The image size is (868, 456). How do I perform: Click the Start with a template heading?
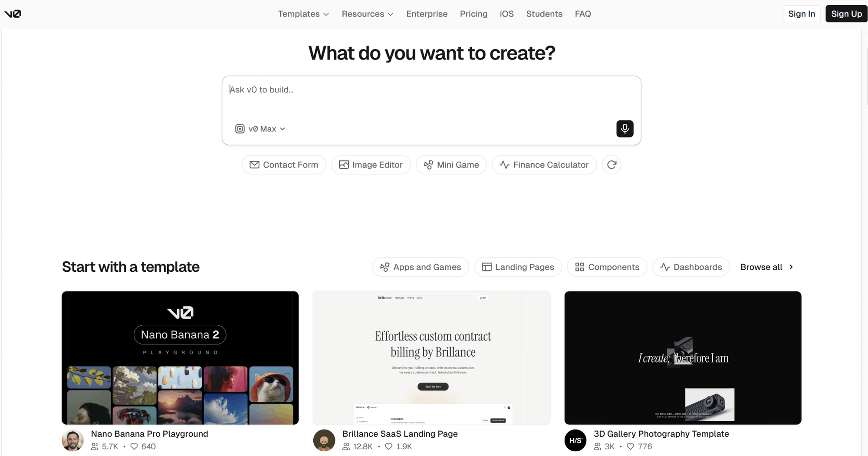coord(131,267)
